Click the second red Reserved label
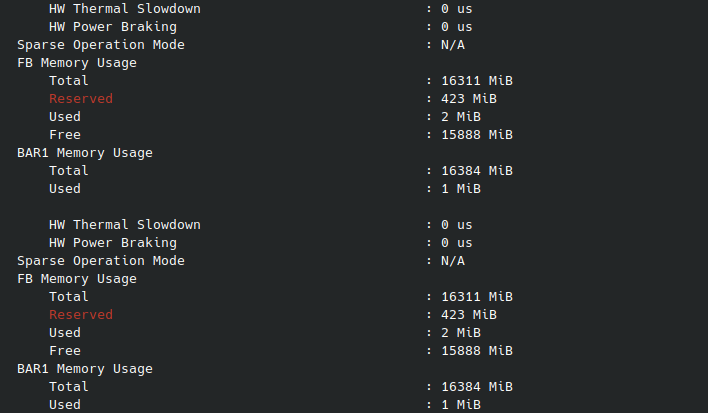The image size is (708, 413). (81, 315)
